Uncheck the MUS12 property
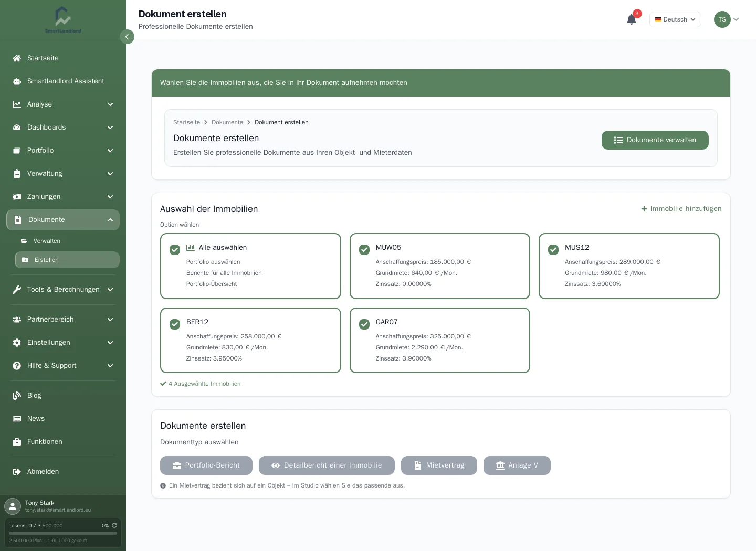756x551 pixels. [x=553, y=250]
